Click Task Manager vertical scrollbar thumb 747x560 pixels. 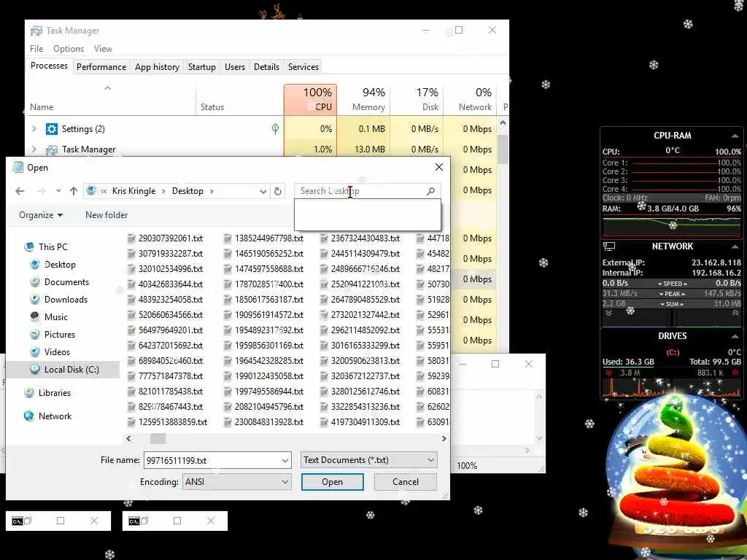click(503, 149)
